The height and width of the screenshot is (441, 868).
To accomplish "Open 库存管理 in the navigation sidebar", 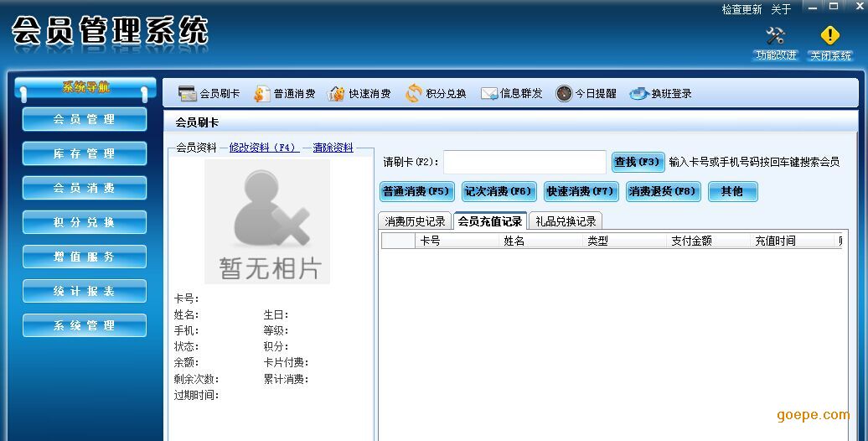I will click(85, 153).
